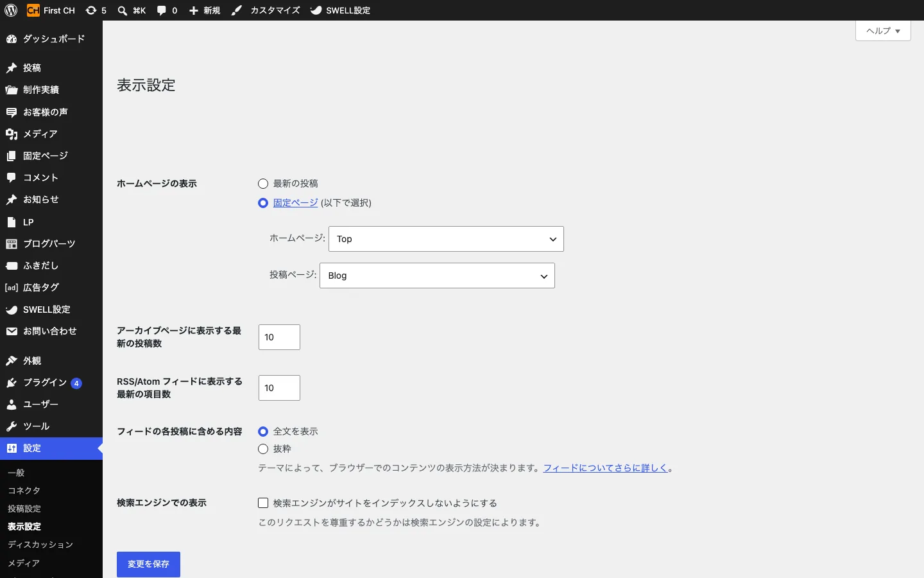Open 広告タグ ad icon
The width and height of the screenshot is (924, 578).
coord(12,288)
